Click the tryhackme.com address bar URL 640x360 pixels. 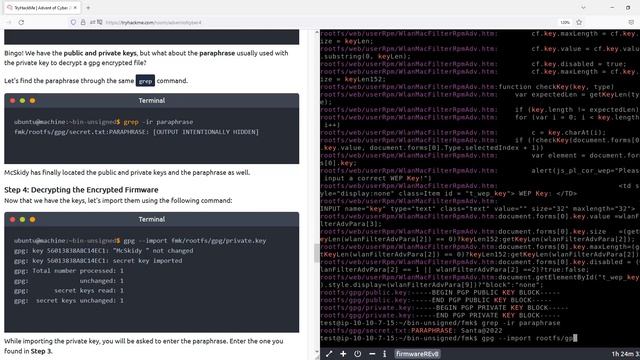tap(153, 22)
